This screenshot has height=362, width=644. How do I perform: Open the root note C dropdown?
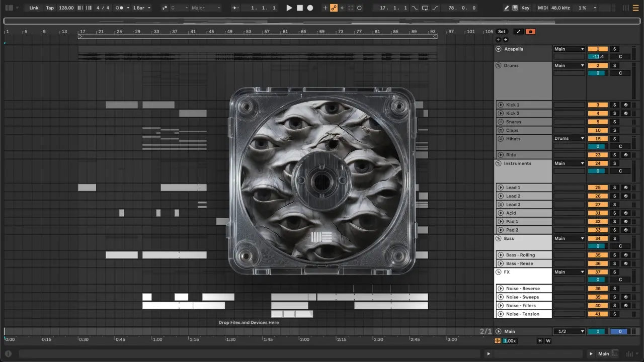coord(179,8)
